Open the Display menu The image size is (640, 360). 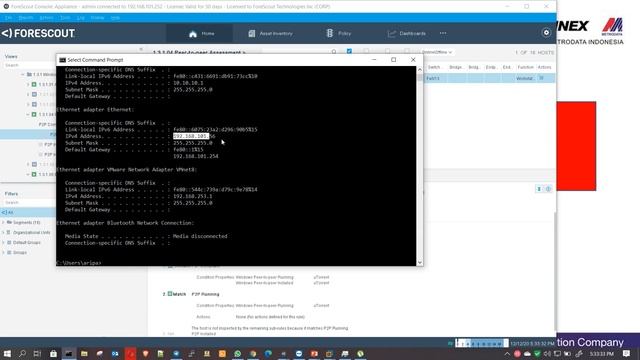click(x=97, y=18)
